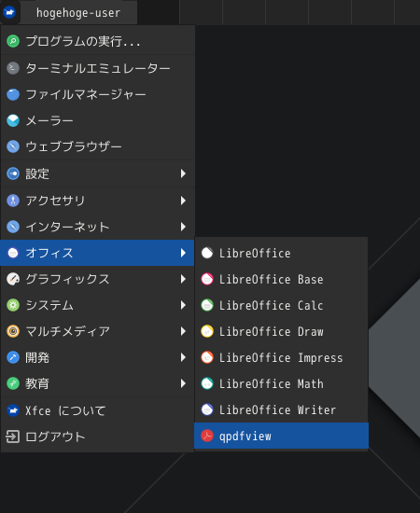Expand the インターネット submenu arrow
The height and width of the screenshot is (513, 420).
coord(183,227)
